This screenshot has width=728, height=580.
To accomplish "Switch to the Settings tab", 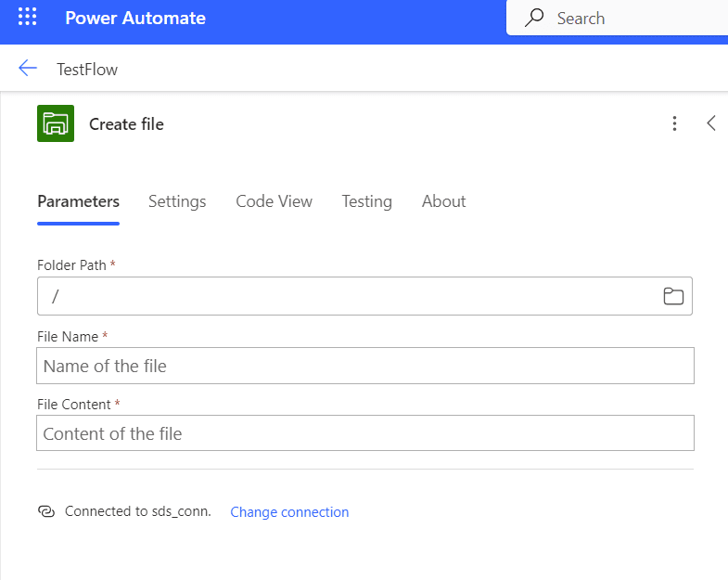I will coord(177,201).
